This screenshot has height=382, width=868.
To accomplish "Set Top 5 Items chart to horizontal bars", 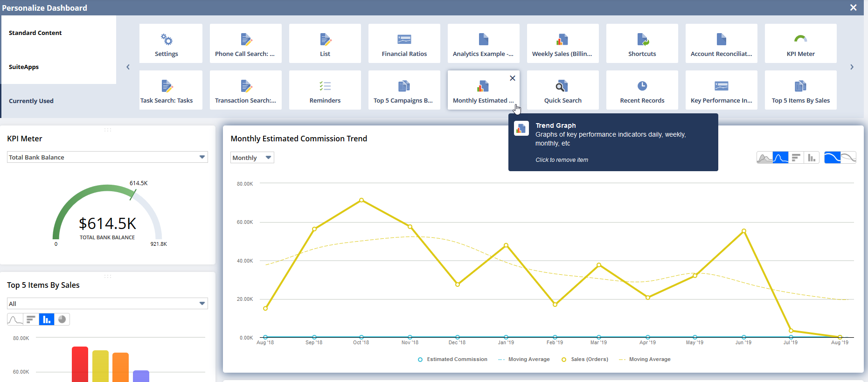I will click(x=31, y=319).
